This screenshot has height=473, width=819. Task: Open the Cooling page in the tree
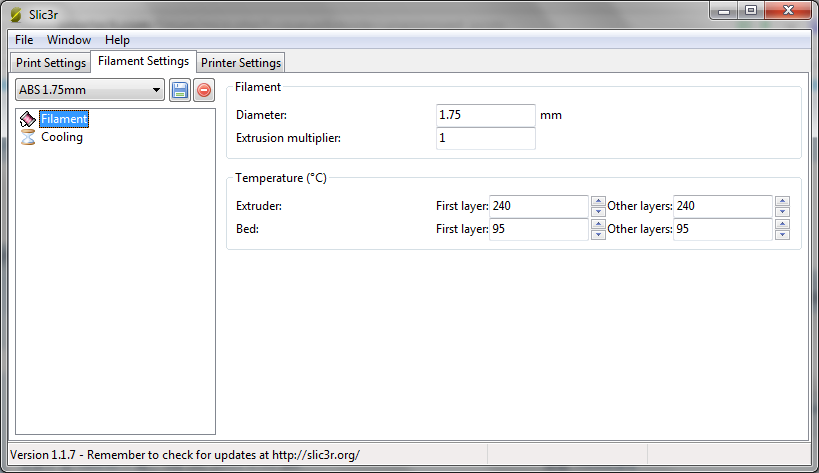[x=62, y=137]
